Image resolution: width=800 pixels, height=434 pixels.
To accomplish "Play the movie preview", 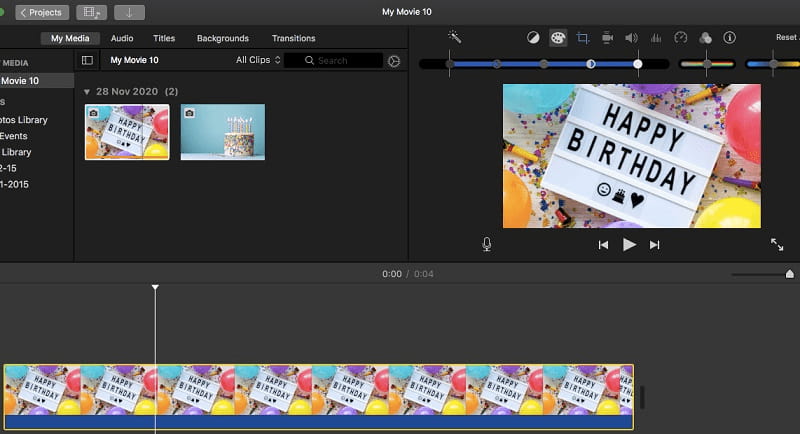I will 629,245.
